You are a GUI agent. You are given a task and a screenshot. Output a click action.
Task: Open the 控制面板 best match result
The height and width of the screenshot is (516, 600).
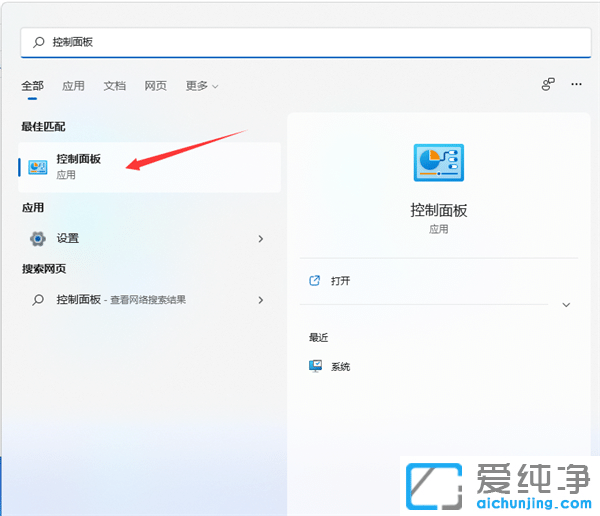point(149,167)
